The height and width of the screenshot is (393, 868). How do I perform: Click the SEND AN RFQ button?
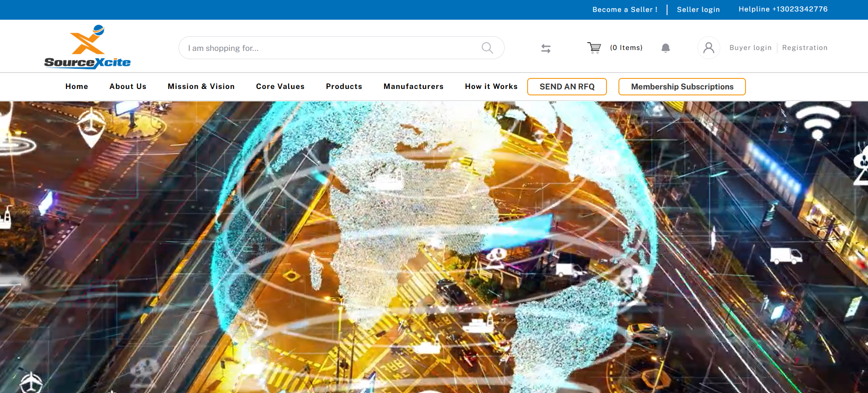tap(567, 87)
